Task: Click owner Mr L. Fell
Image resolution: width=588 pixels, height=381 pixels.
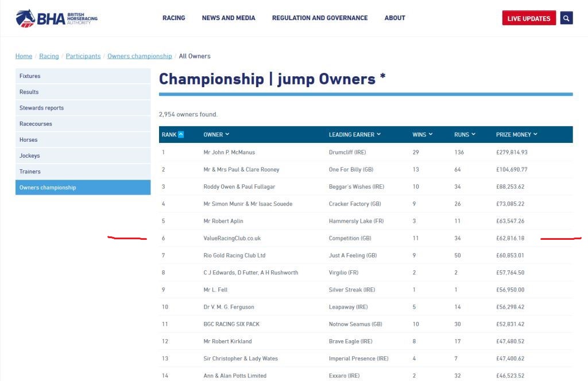Action: tap(215, 290)
